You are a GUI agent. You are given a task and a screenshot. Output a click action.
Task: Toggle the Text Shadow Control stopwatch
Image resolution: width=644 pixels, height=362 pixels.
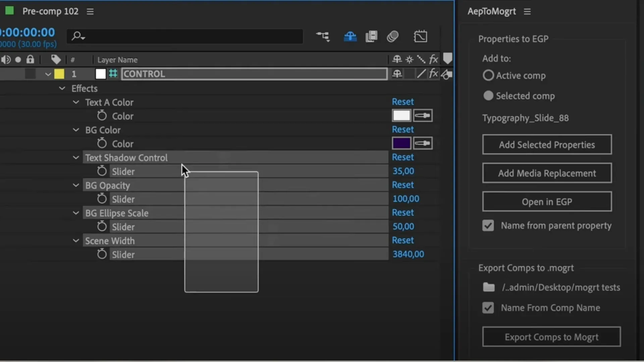[102, 171]
